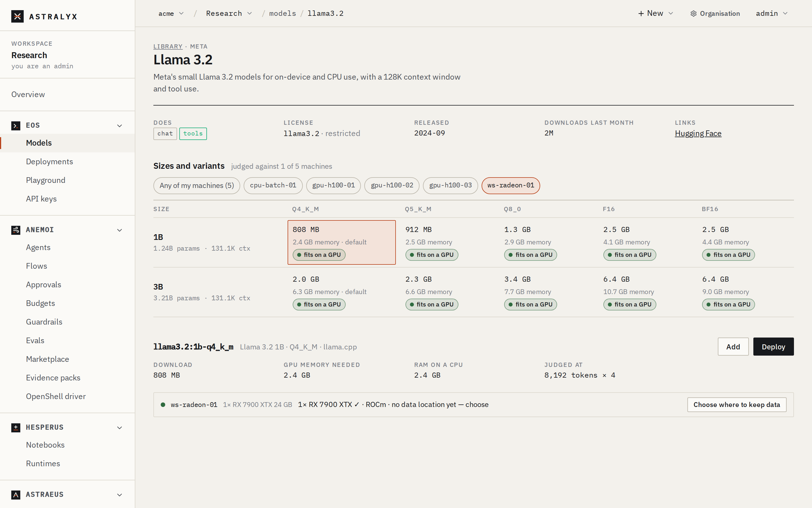This screenshot has height=508, width=812.
Task: Click the Astraeus section icon
Action: (16, 494)
